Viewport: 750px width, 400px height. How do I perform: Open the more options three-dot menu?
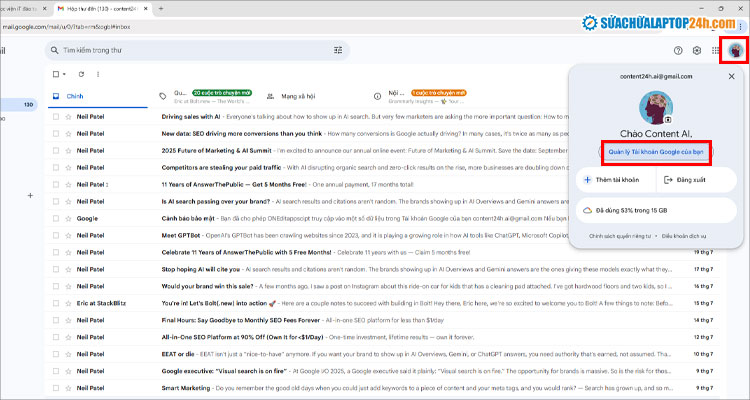(98, 74)
